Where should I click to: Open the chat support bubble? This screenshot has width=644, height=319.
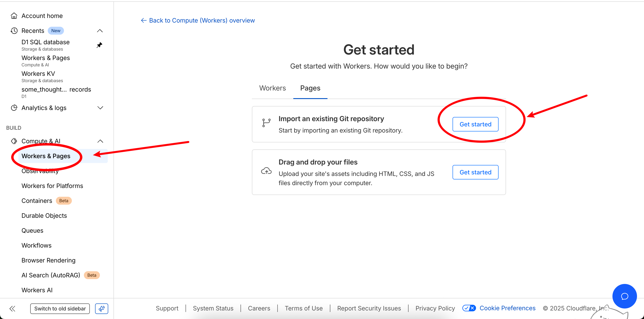tap(624, 296)
